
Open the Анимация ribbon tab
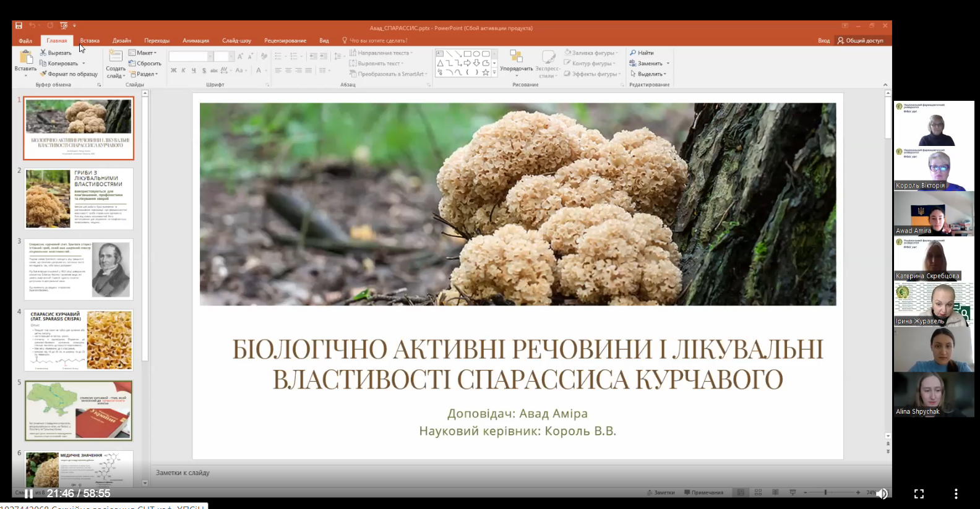coord(196,41)
